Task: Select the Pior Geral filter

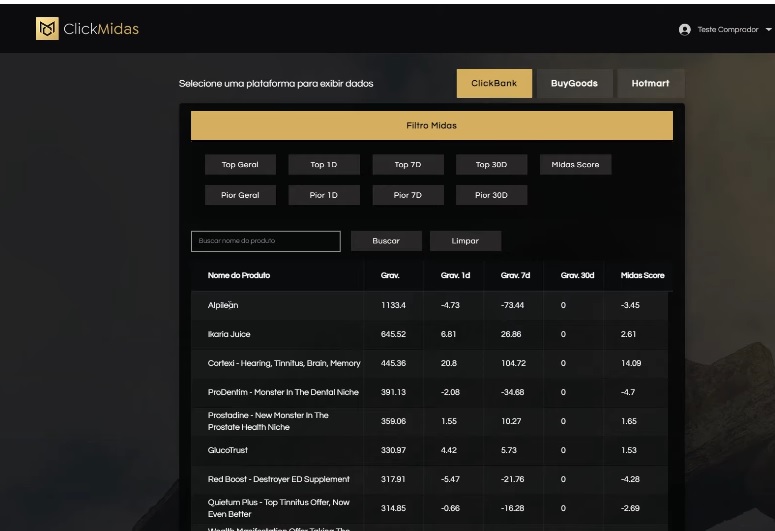Action: click(240, 195)
